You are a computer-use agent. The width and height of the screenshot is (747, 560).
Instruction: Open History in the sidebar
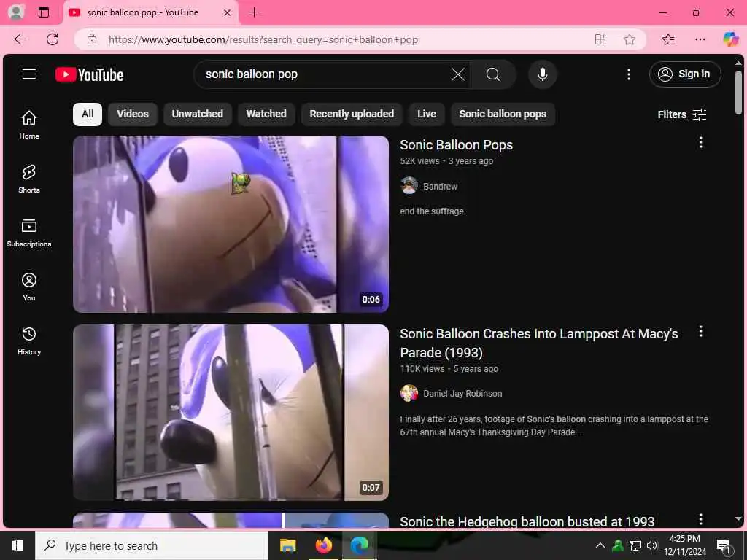pyautogui.click(x=29, y=341)
